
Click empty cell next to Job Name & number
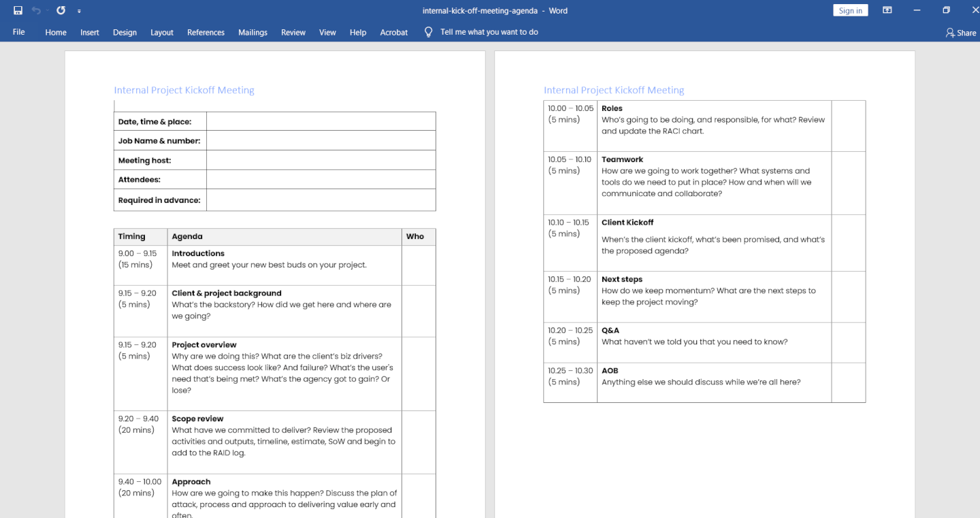point(321,140)
